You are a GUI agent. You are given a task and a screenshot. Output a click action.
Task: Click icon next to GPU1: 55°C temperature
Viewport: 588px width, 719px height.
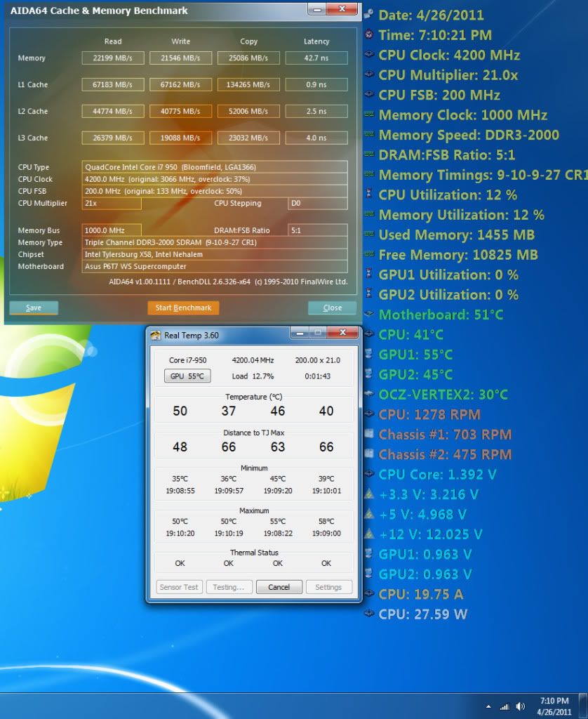pos(368,353)
